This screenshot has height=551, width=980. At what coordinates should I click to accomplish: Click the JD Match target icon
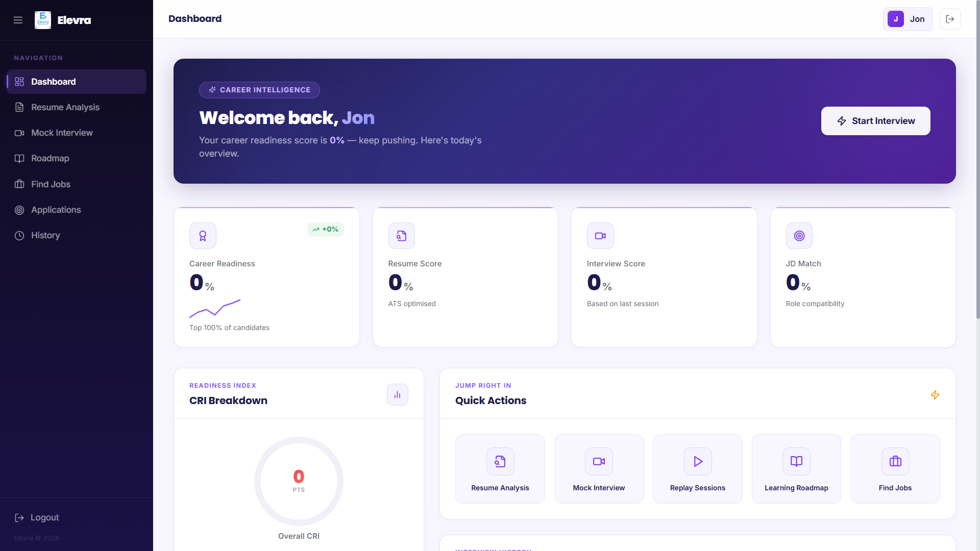[x=799, y=236]
